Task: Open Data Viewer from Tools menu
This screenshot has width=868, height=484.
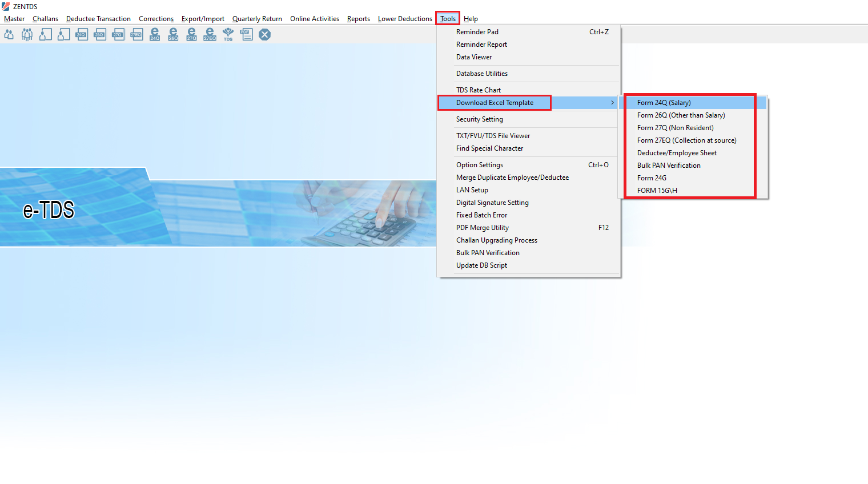Action: (529, 57)
